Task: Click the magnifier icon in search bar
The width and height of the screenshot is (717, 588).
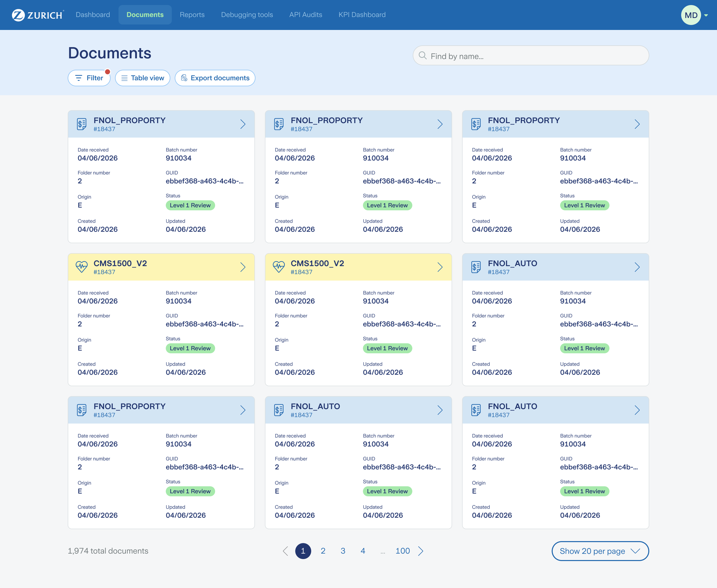Action: pyautogui.click(x=422, y=56)
